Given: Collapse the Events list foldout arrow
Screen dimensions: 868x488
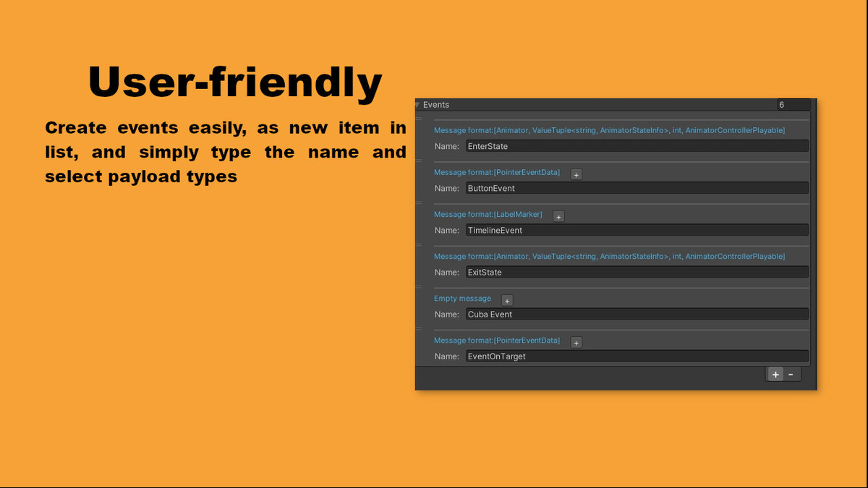Looking at the screenshot, I should (x=417, y=105).
